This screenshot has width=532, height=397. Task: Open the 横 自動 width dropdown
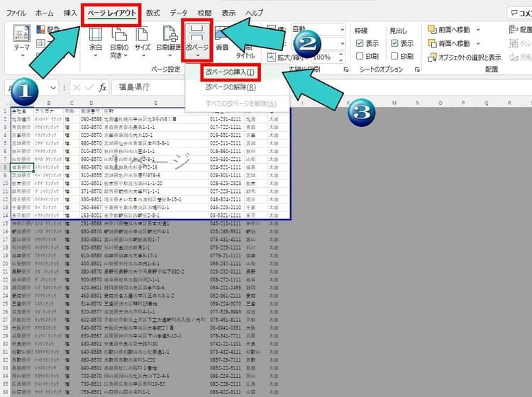[342, 30]
